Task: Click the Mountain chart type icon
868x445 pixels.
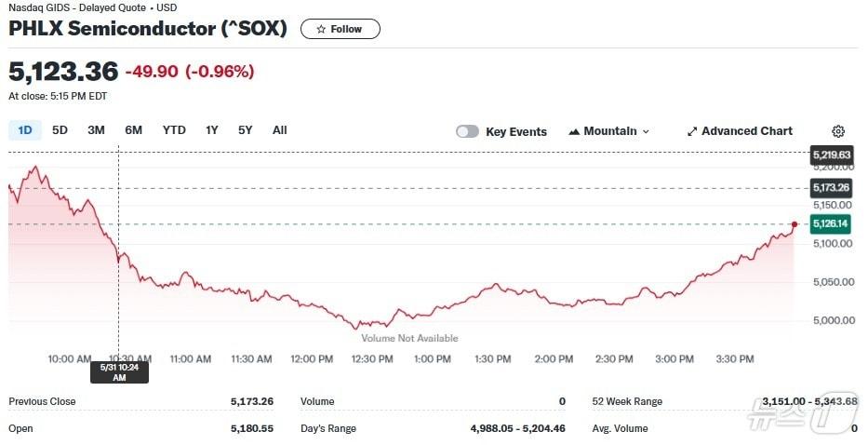Action: click(x=574, y=131)
